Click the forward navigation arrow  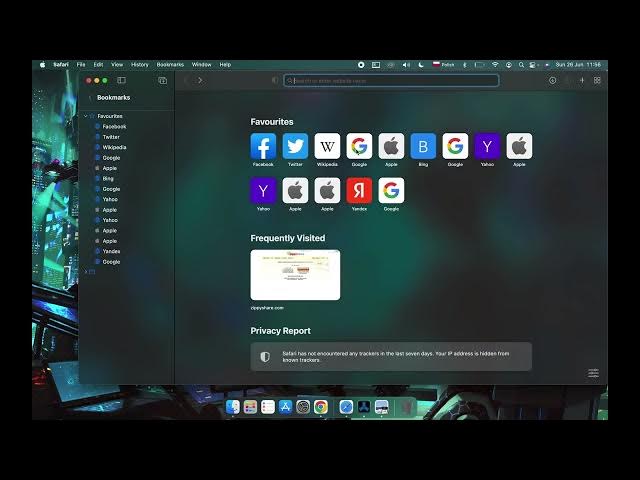tap(200, 80)
